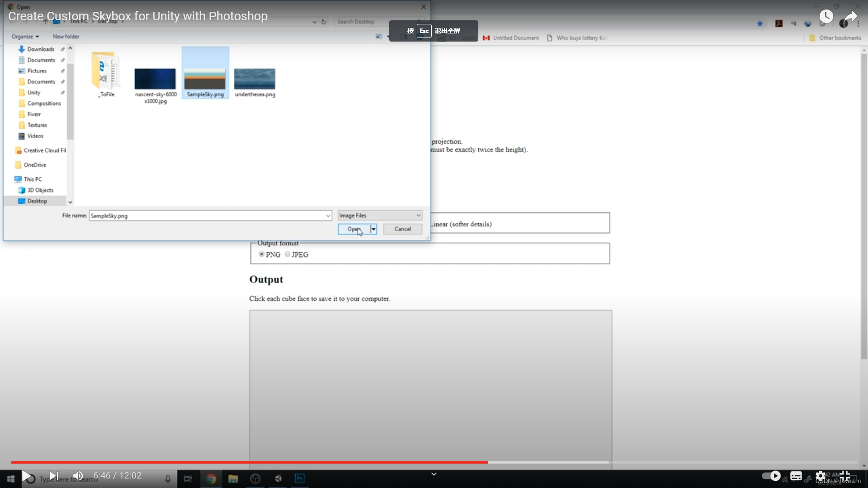Screen dimensions: 868x488
Task: Open video settings gear
Action: coord(821,476)
